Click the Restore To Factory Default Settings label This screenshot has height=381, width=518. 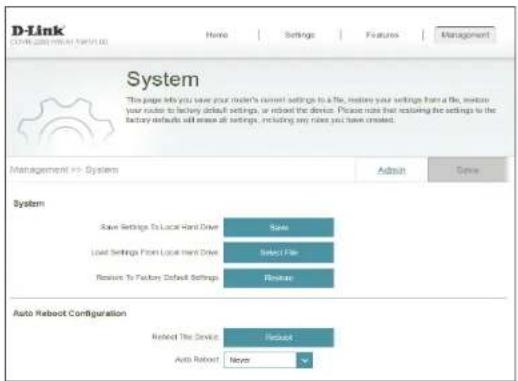point(157,277)
